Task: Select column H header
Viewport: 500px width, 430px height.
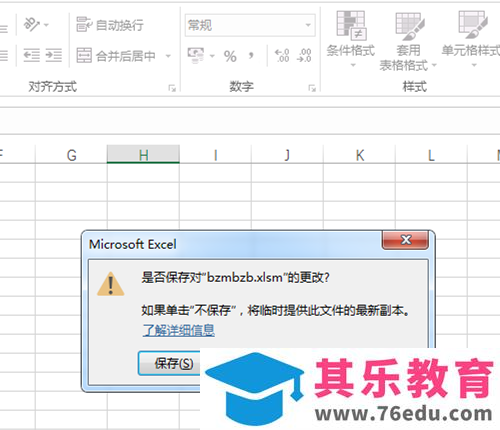Action: point(143,155)
